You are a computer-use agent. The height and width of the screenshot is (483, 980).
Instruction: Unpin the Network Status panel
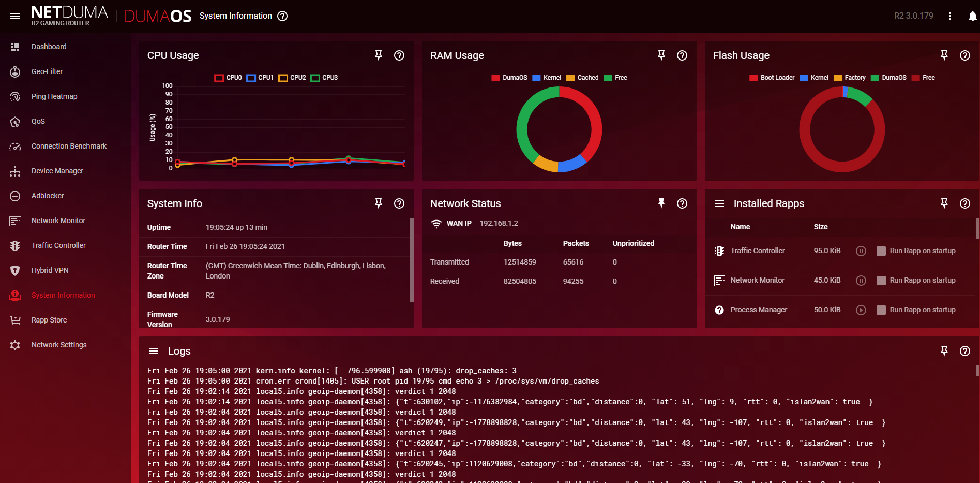pyautogui.click(x=661, y=203)
